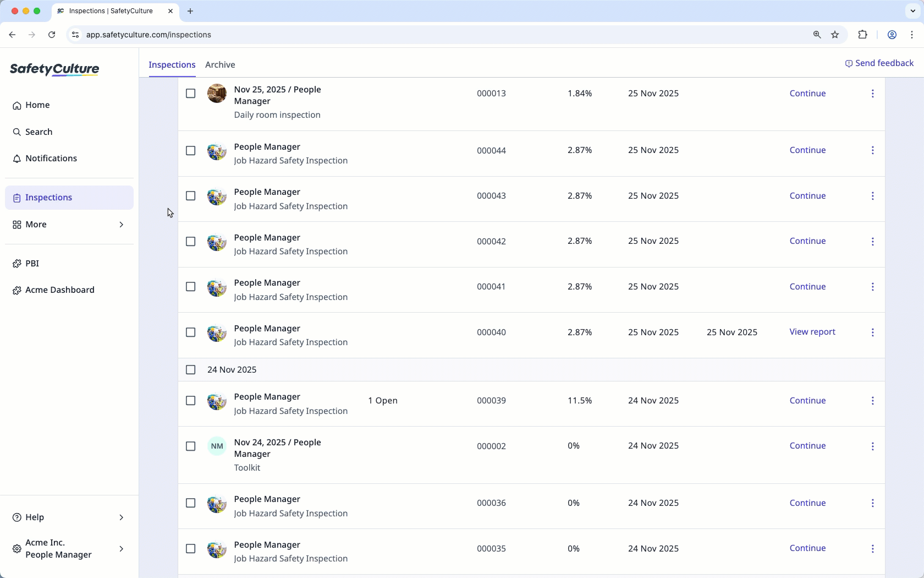Image resolution: width=924 pixels, height=578 pixels.
Task: Open Notifications bell in sidebar
Action: [69, 159]
